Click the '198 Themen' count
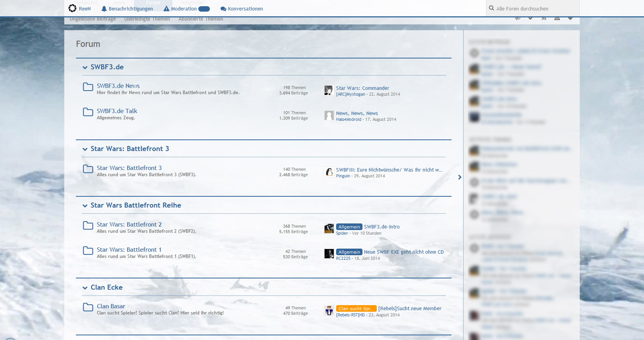 pos(294,88)
